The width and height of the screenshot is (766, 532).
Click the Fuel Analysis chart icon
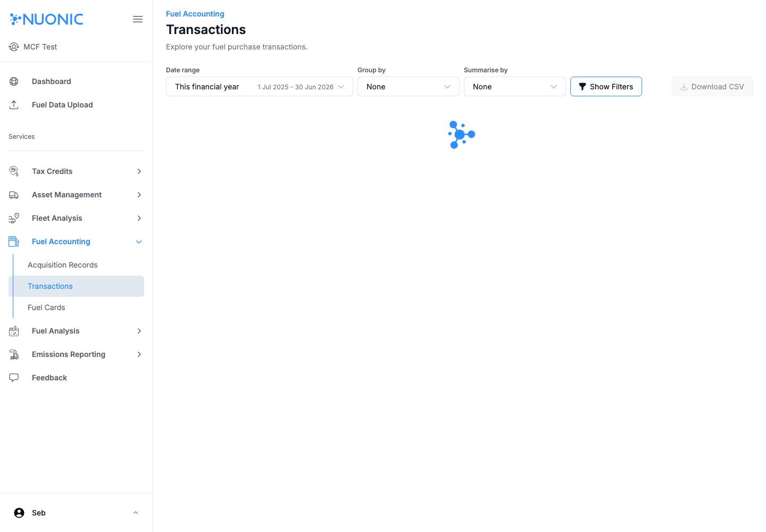[x=14, y=331]
